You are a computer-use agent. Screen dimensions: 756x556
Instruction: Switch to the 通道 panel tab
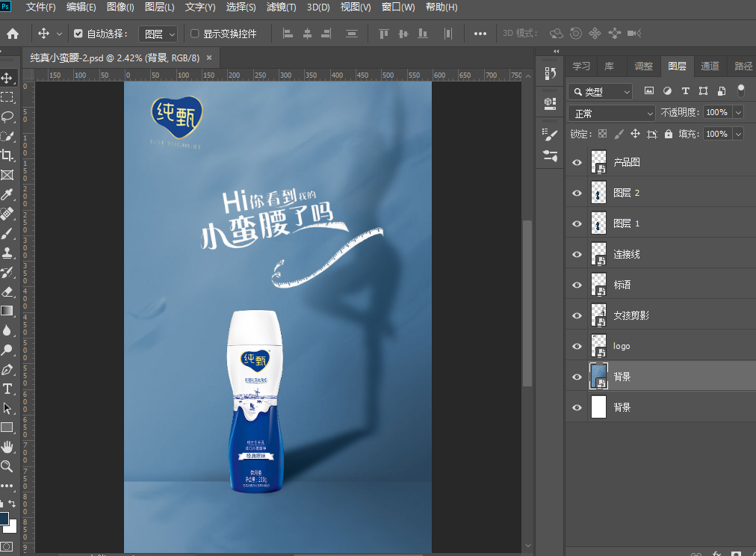click(710, 66)
